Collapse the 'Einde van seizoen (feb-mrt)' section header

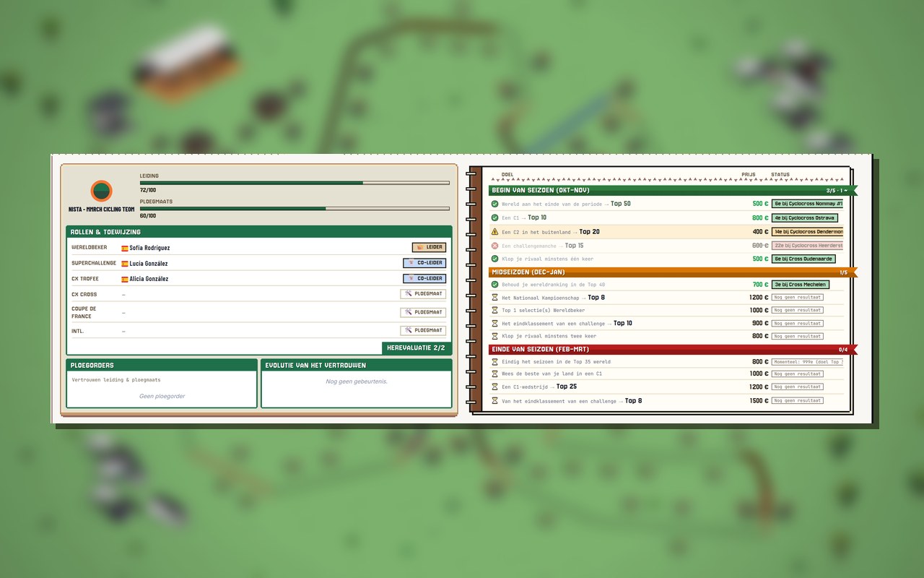point(673,350)
